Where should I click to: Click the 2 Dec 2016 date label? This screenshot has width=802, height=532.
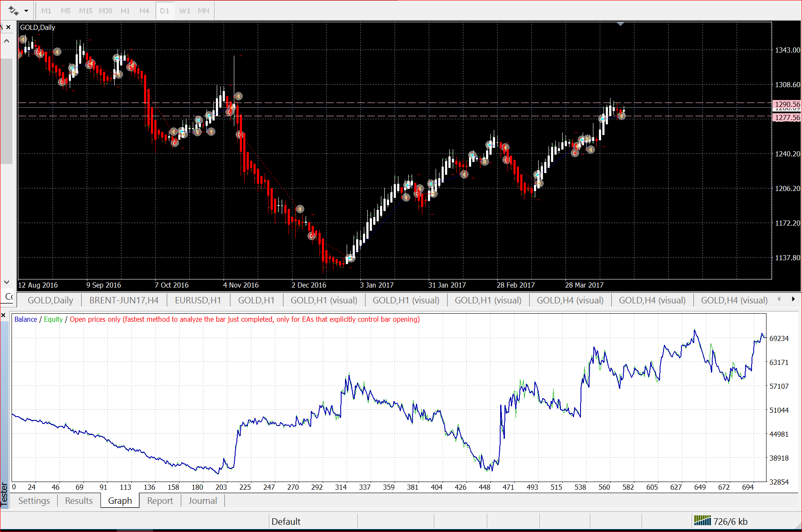tap(309, 285)
